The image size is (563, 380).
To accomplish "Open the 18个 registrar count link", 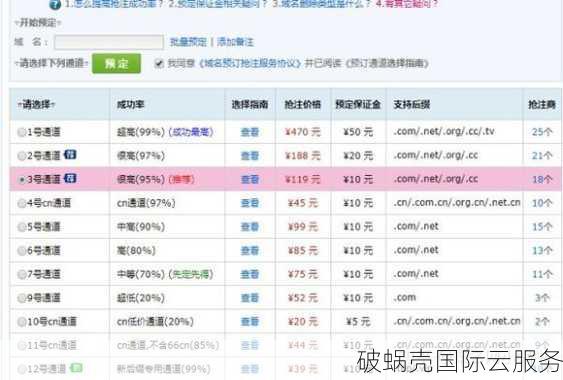I will coord(542,180).
